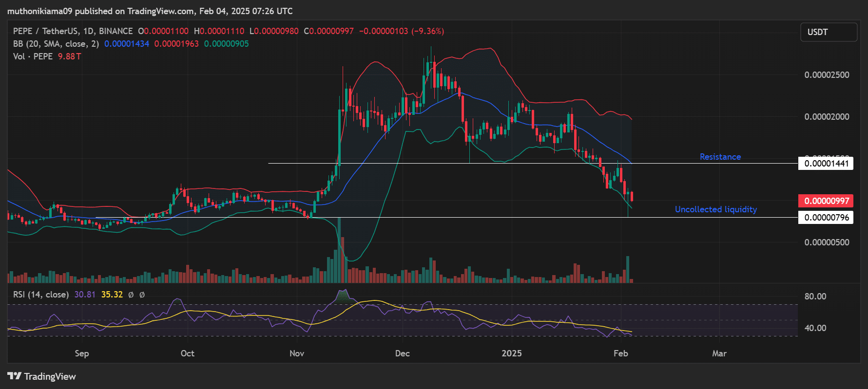Click the yellow 35.32 RSI average value
The image size is (868, 389).
(x=112, y=295)
